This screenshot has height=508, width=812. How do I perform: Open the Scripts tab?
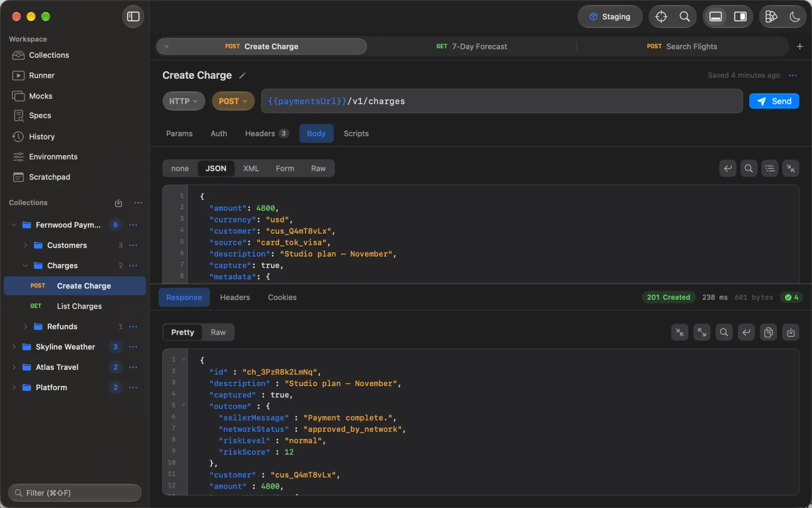356,134
